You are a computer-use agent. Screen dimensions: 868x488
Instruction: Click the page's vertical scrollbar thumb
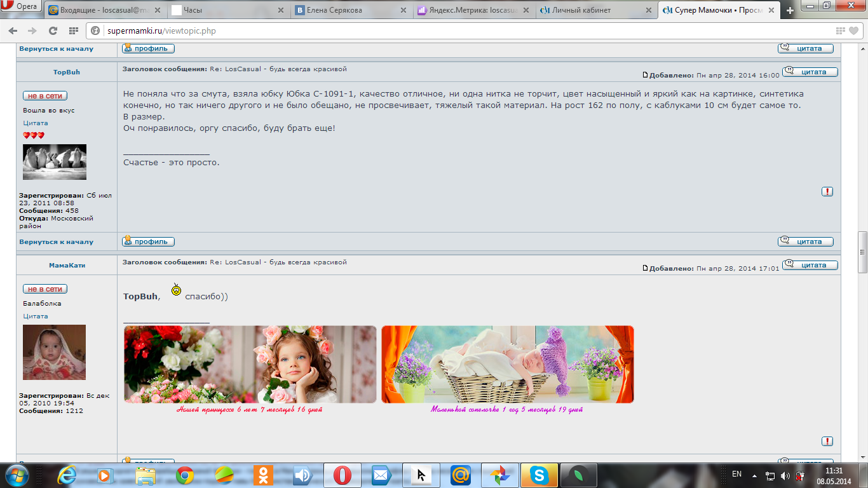click(x=862, y=252)
